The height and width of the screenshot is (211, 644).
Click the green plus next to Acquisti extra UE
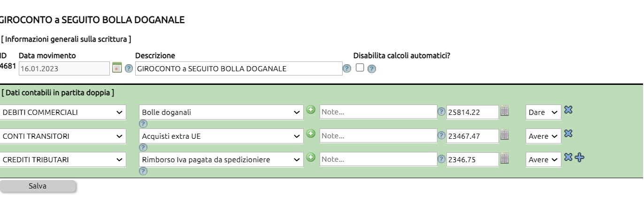pyautogui.click(x=311, y=134)
